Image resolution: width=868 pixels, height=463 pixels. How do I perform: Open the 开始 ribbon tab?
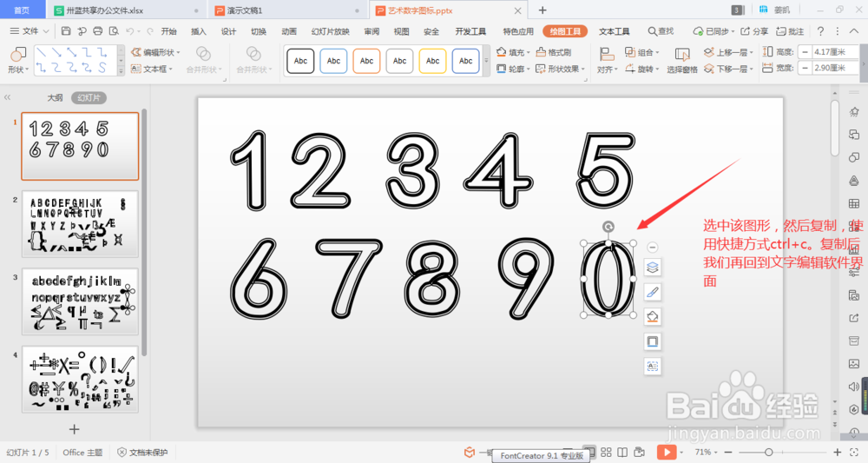(x=169, y=31)
